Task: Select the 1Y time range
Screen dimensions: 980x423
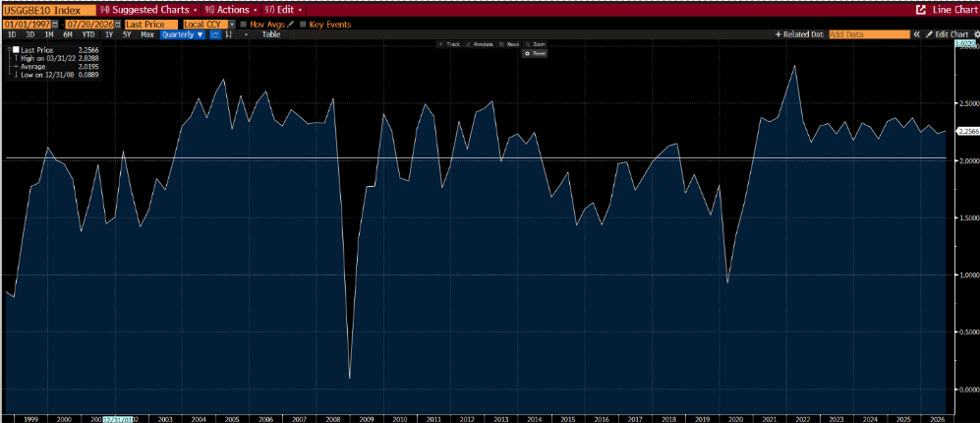Action: pyautogui.click(x=109, y=34)
